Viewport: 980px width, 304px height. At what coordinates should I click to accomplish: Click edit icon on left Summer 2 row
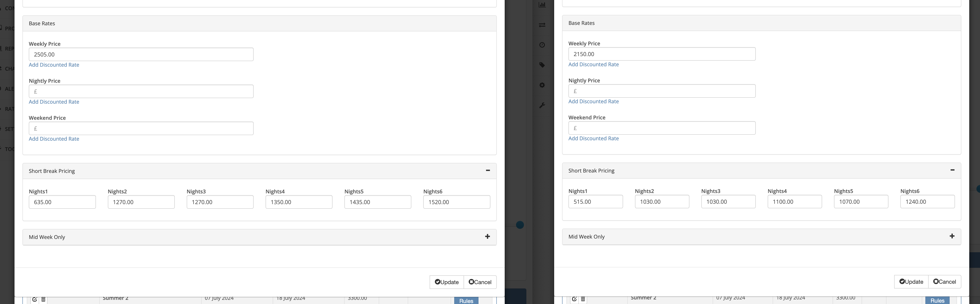[35, 299]
